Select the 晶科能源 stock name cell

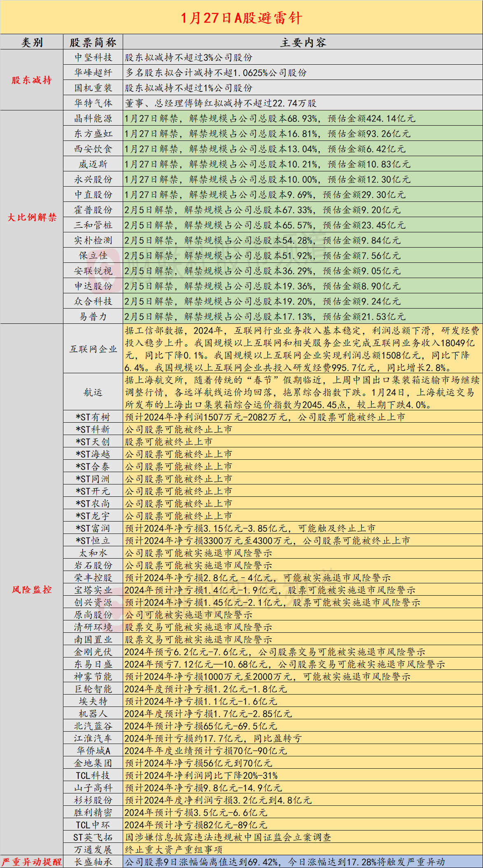pos(93,118)
